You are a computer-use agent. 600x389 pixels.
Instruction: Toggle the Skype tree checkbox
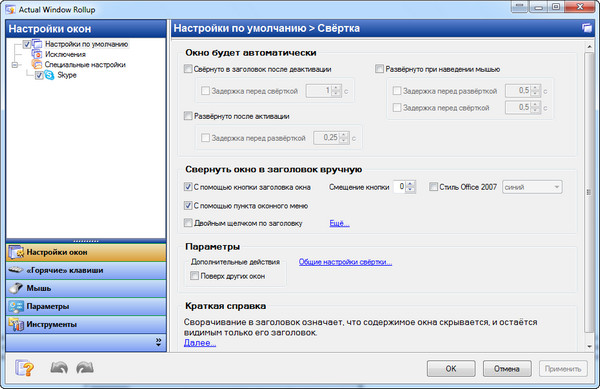coord(39,75)
